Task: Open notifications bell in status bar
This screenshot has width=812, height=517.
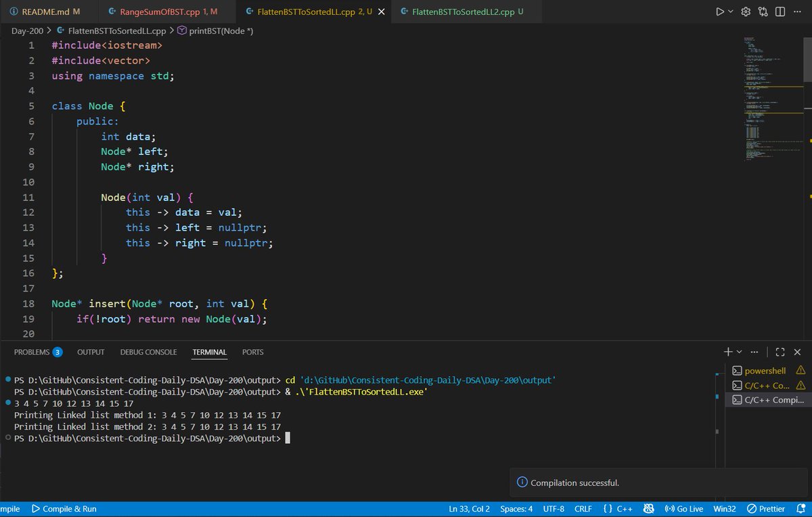Action: (x=800, y=509)
